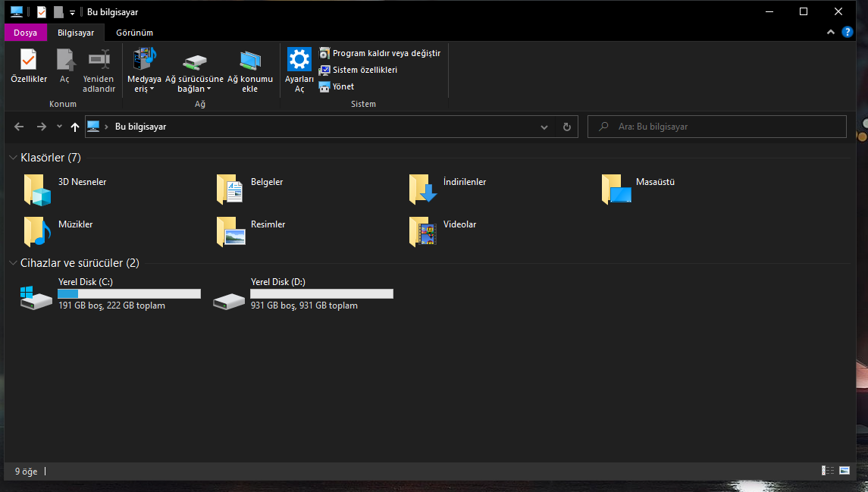868x492 pixels.
Task: Open Customize Quick Access Toolbar dropdown
Action: click(72, 12)
